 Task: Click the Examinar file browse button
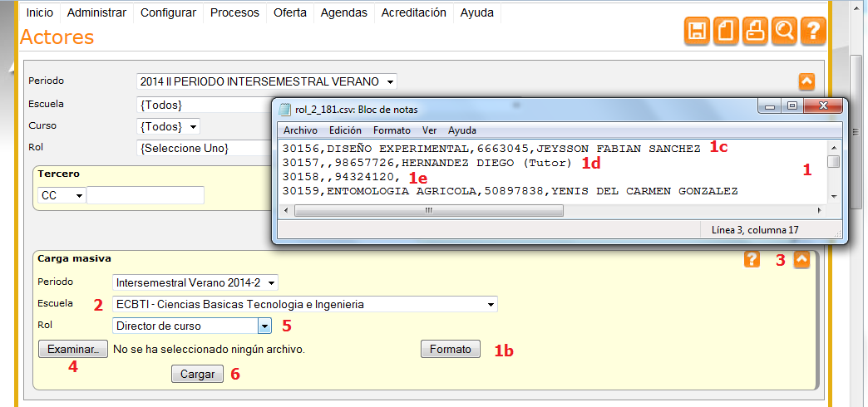[x=73, y=349]
